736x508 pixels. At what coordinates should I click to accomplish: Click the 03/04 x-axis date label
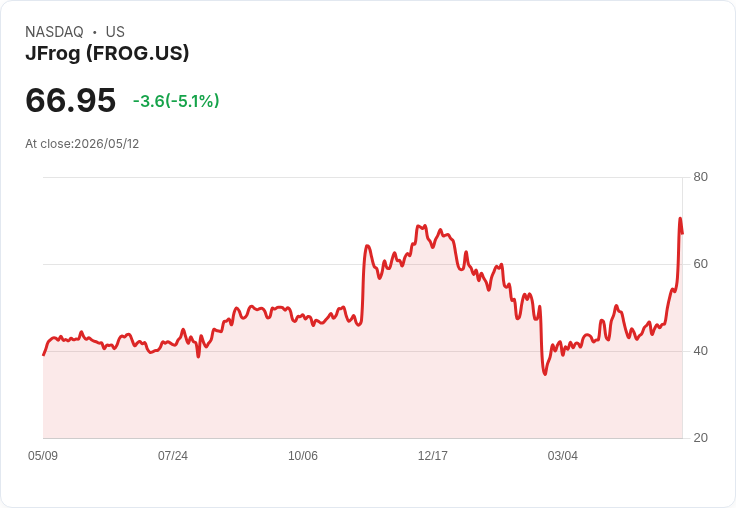pos(563,456)
